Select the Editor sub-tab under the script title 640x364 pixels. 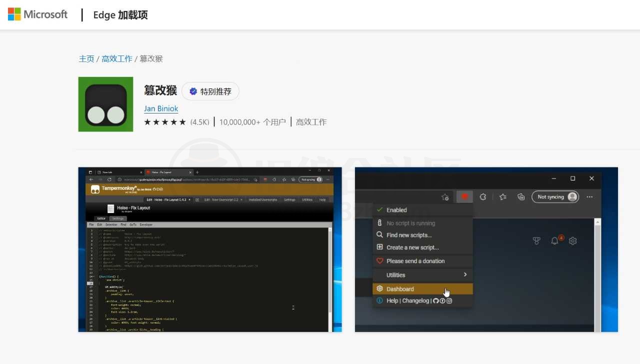[101, 218]
